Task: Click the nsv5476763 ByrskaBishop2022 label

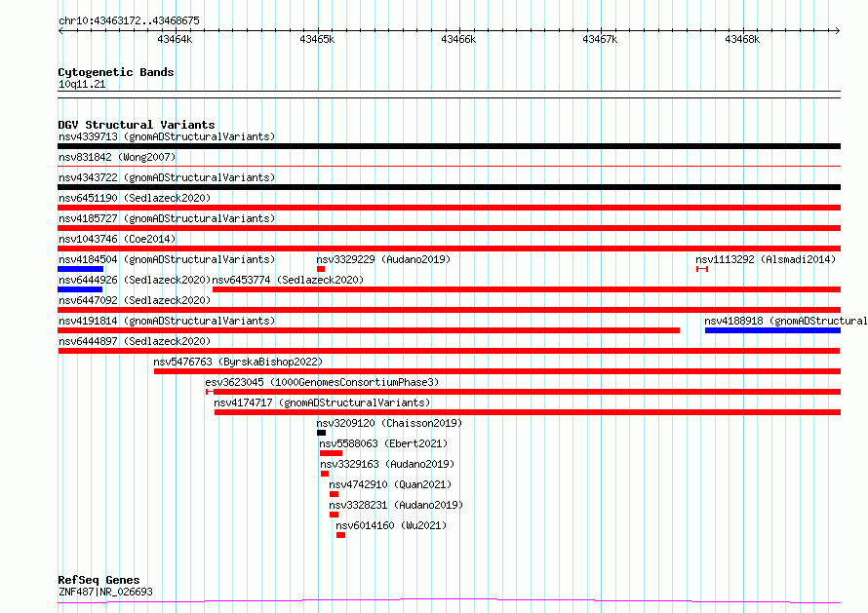Action: click(238, 362)
